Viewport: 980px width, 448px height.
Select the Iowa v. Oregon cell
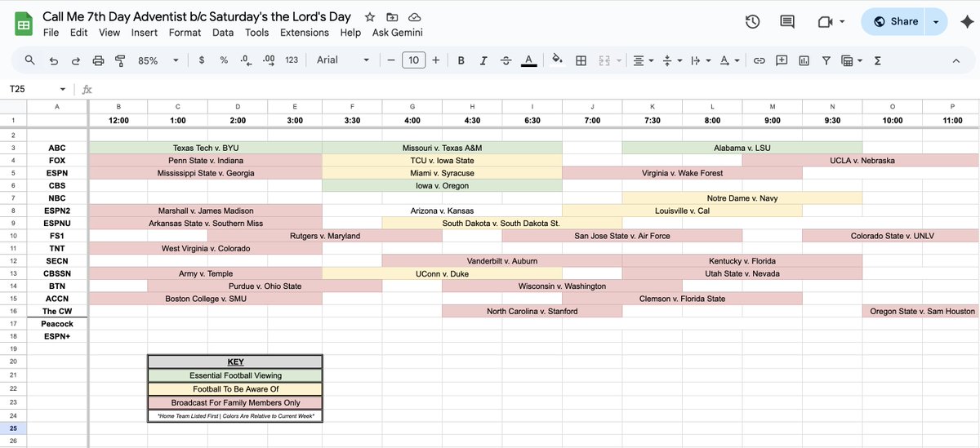442,185
